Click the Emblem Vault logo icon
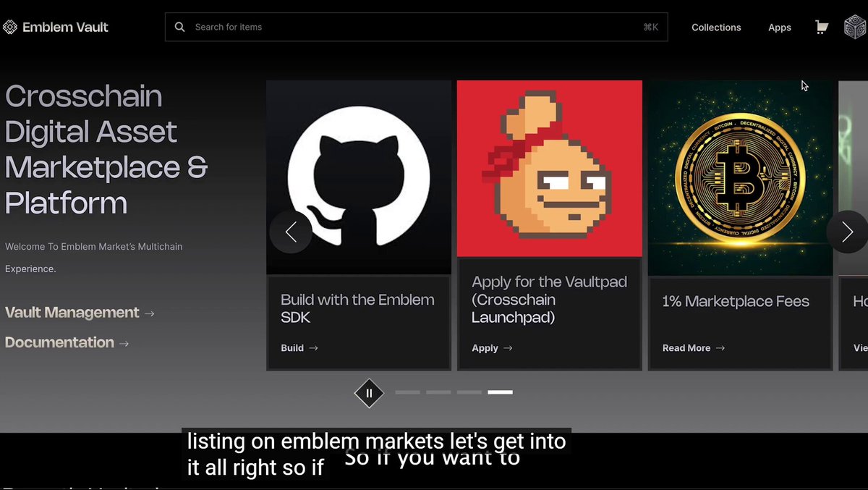 coord(9,28)
